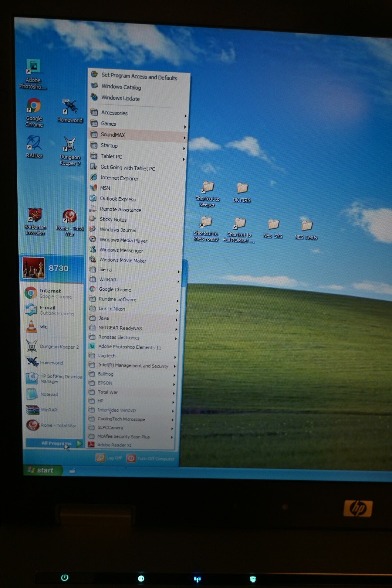The width and height of the screenshot is (392, 588).
Task: Expand Bullfrog submenu
Action: (131, 374)
